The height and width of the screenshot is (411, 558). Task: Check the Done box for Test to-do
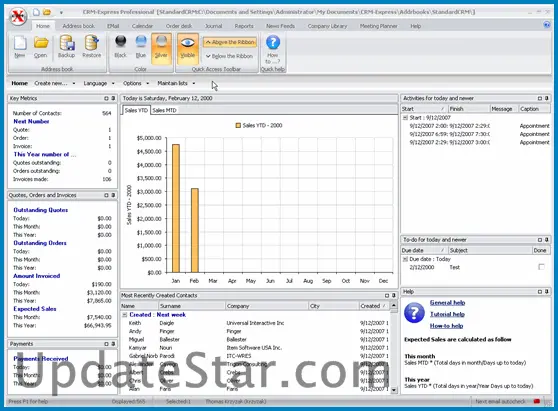tap(541, 267)
